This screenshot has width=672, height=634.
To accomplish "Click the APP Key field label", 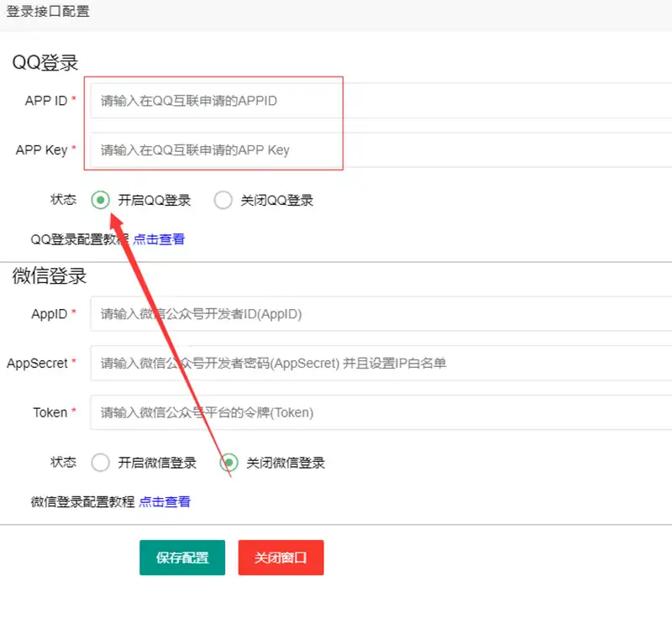I will [x=41, y=150].
